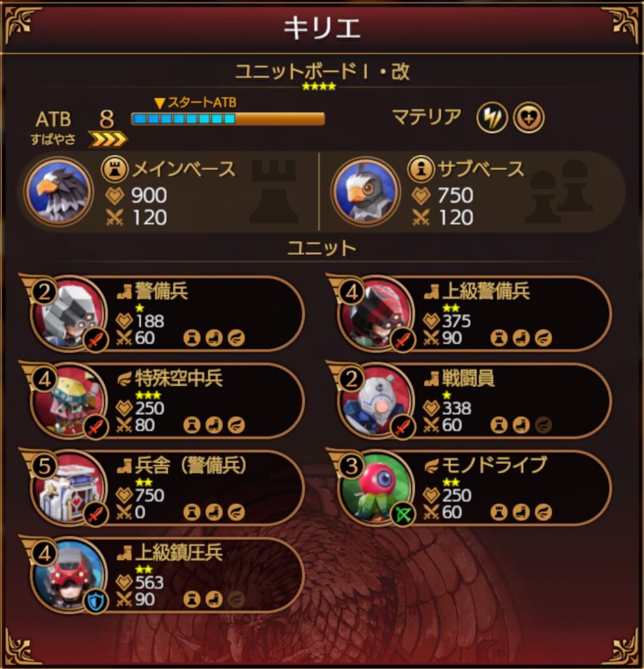The height and width of the screenshot is (669, 644).
Task: Click the メインベース rook icon
Action: [115, 168]
